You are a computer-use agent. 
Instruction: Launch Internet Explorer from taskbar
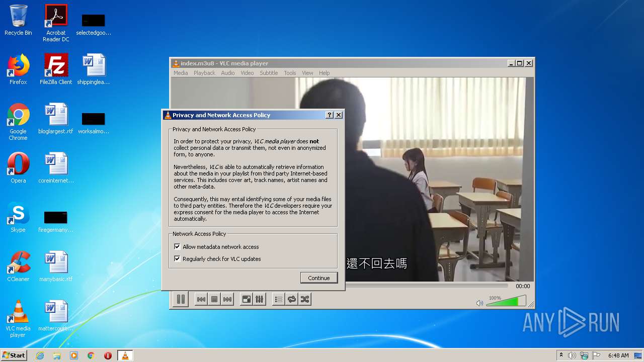pos(40,355)
